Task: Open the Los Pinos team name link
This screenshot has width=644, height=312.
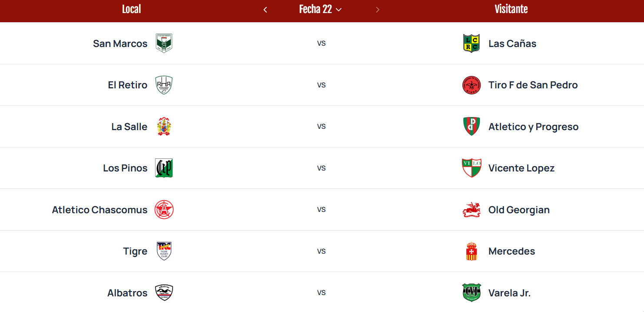Action: [125, 168]
